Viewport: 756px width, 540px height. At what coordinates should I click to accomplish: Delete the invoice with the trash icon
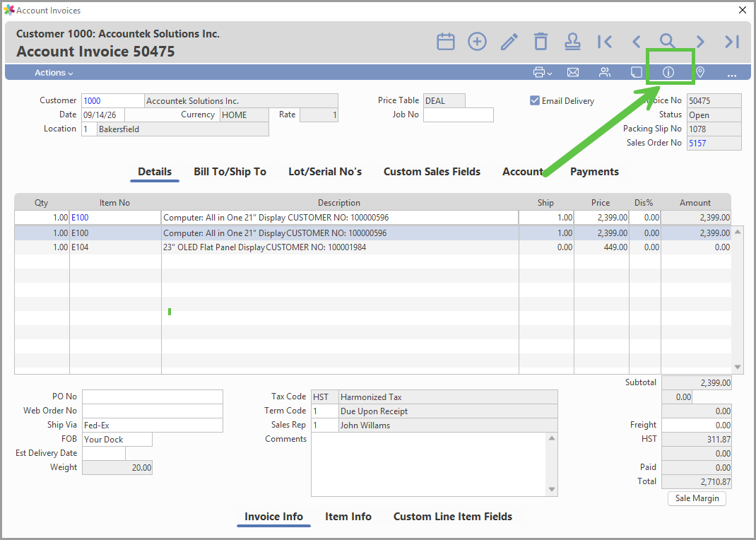coord(541,42)
